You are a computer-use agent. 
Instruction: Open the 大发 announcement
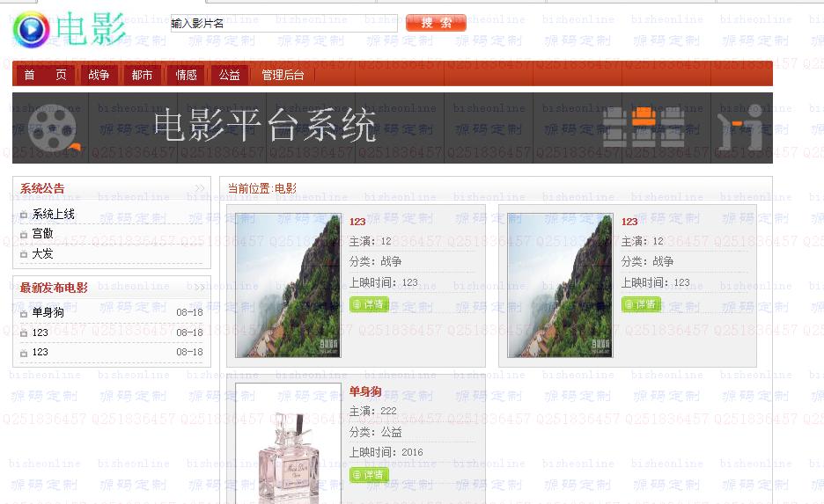coord(42,253)
